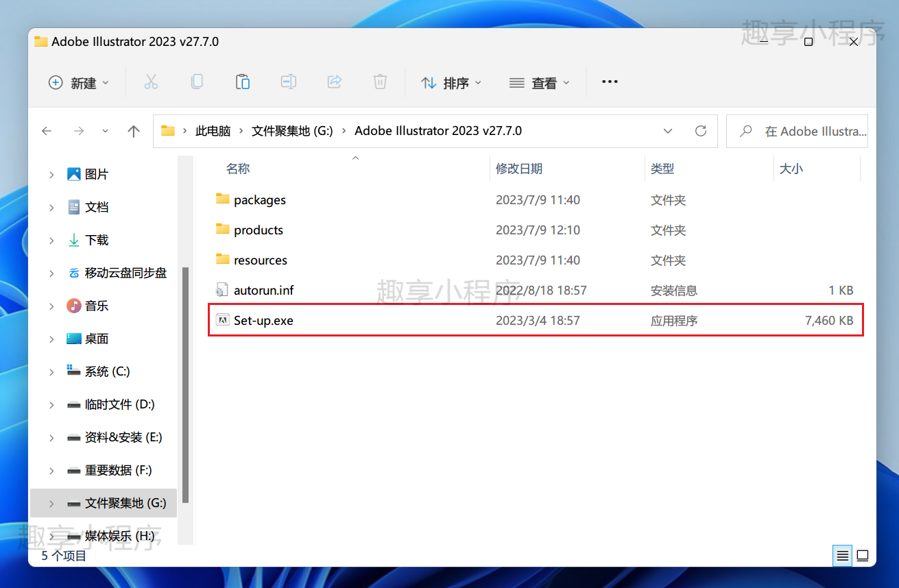The height and width of the screenshot is (588, 899).
Task: Click 此电脑 in the breadcrumb
Action: [213, 131]
